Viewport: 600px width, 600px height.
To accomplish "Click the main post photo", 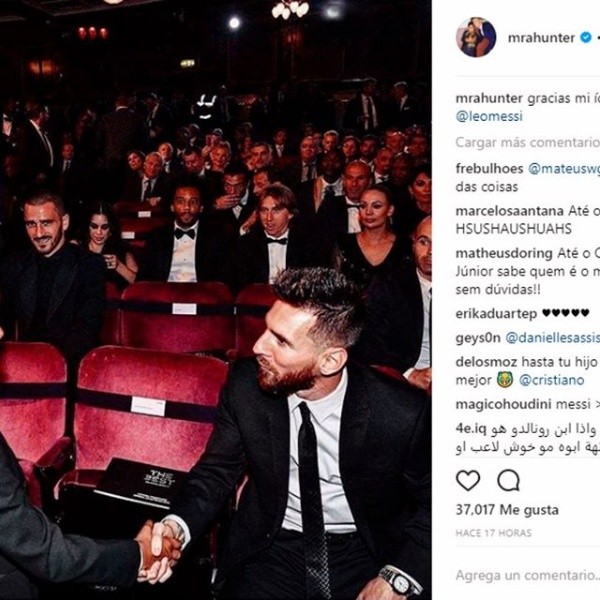I will pyautogui.click(x=215, y=300).
